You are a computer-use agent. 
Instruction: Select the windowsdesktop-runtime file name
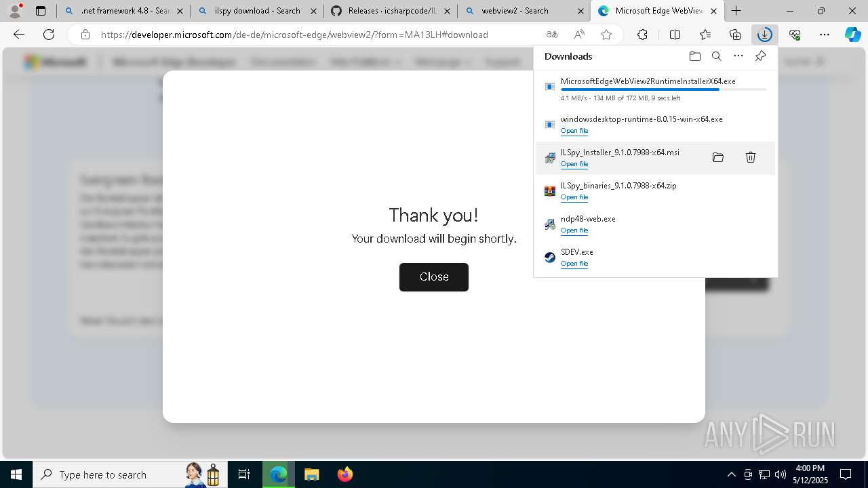point(642,119)
